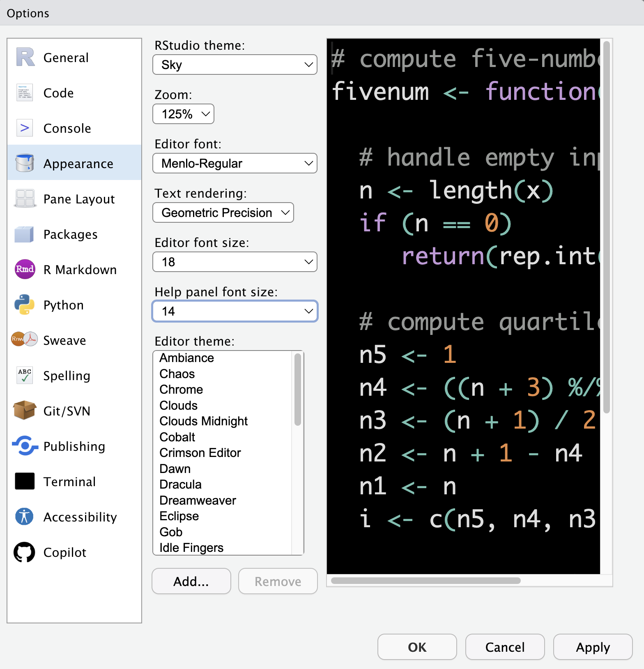Click Apply to save appearance settings

[x=593, y=647]
